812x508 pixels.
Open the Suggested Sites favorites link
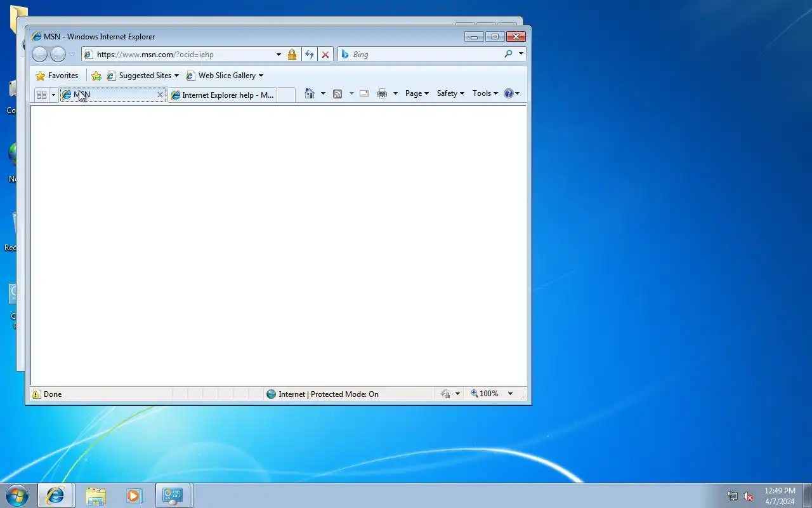(143, 76)
